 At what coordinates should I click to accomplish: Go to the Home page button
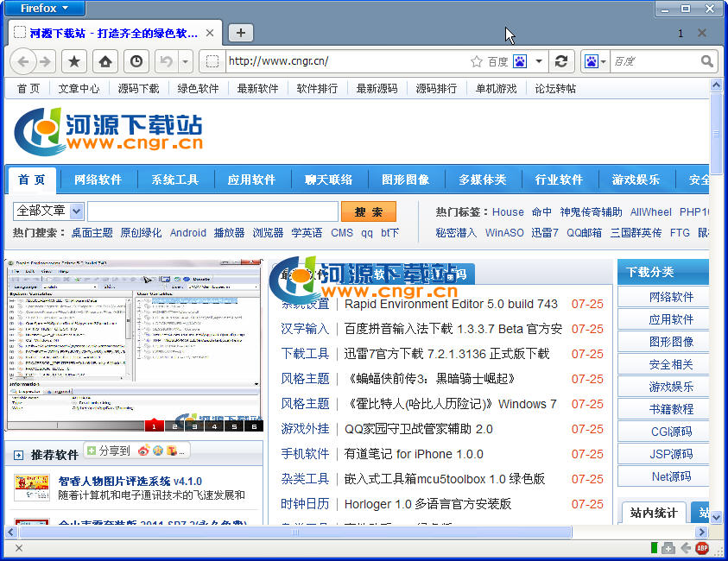[x=105, y=61]
